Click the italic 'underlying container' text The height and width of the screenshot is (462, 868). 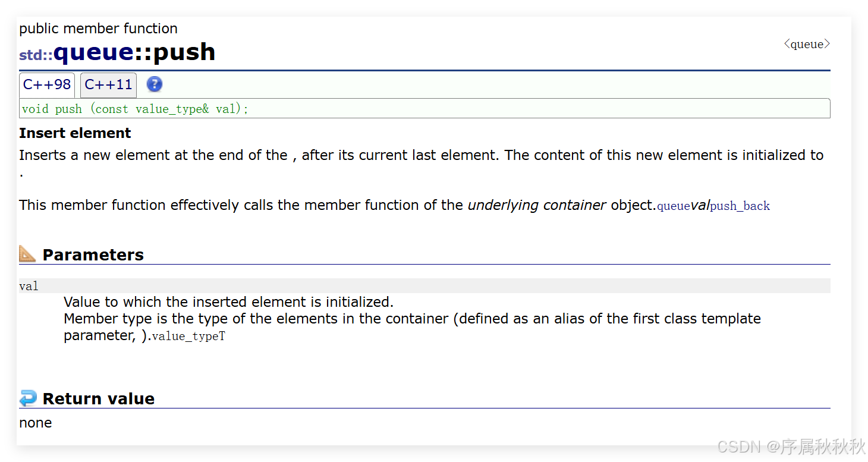(x=537, y=205)
